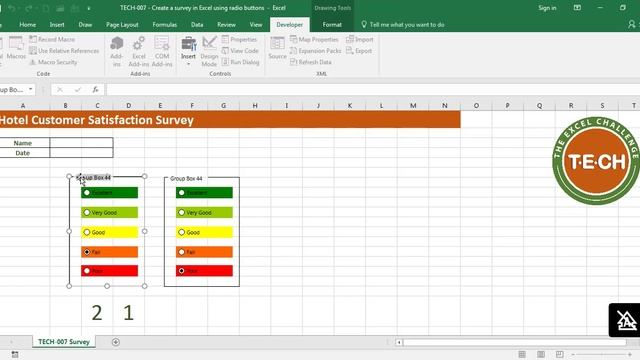Open the Home ribbon tab

(x=27, y=24)
